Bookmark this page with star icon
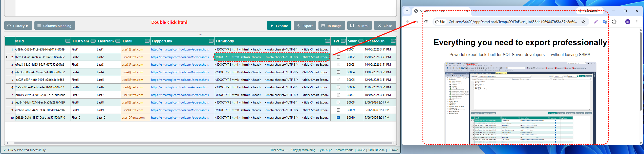 [x=583, y=22]
